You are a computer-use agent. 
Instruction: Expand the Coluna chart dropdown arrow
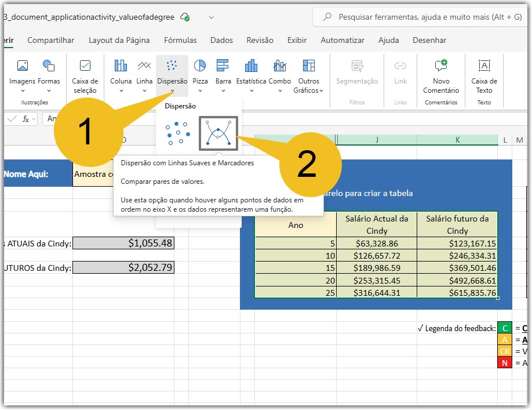121,91
